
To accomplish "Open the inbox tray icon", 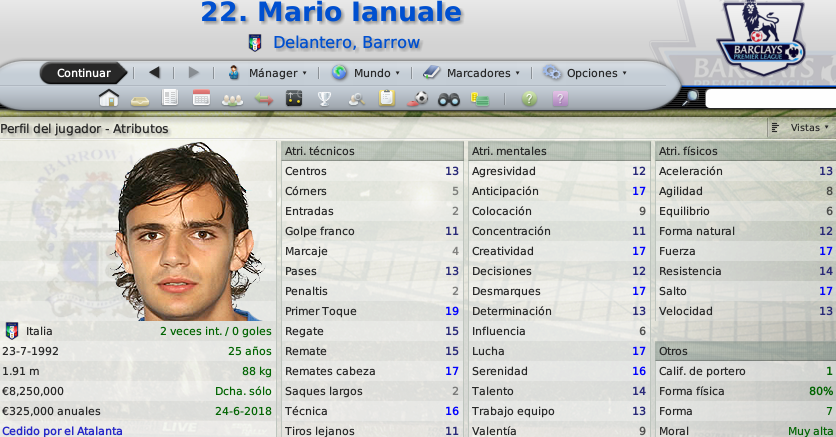I will point(140,100).
